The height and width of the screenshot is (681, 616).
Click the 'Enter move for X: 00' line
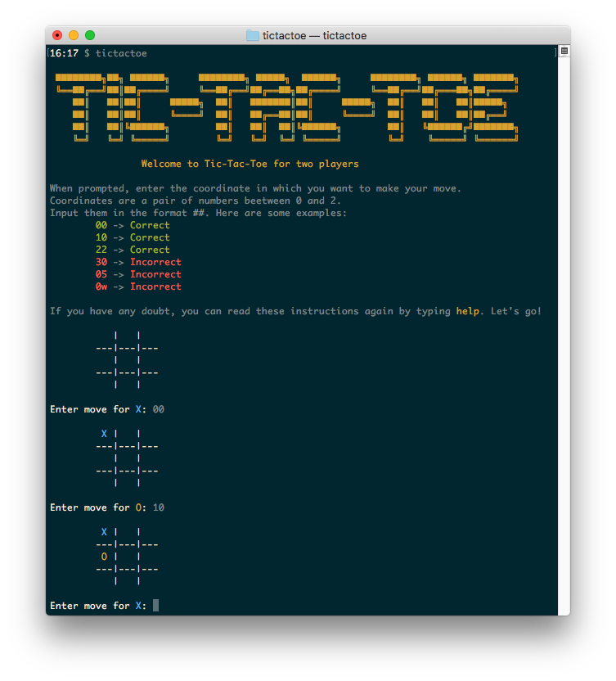[107, 409]
